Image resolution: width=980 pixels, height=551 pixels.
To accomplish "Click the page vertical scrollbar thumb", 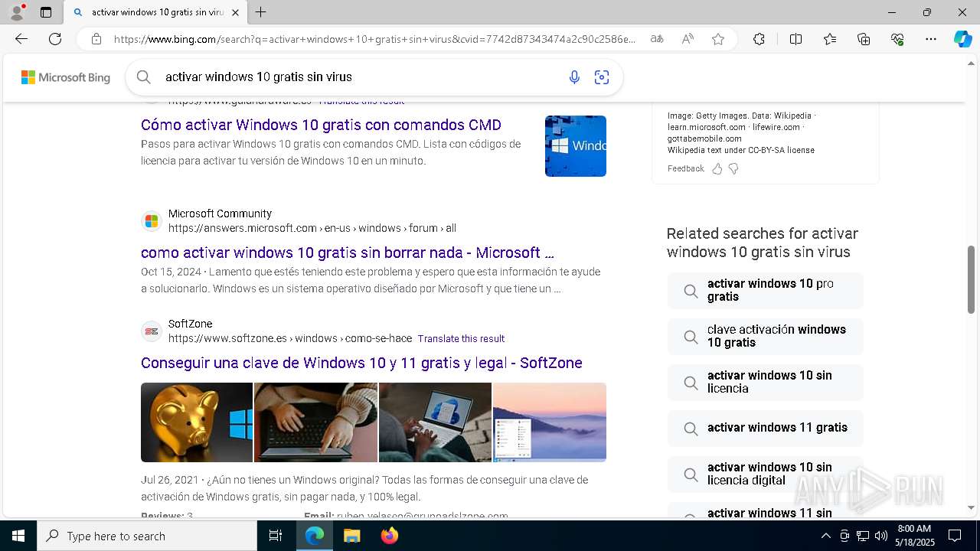I will 971,279.
